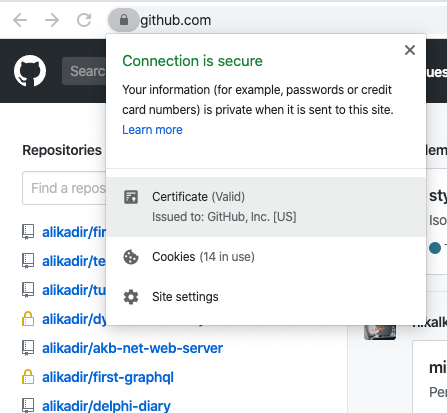Image resolution: width=447 pixels, height=413 pixels.
Task: Click the GitHub octocat logo
Action: point(30,71)
